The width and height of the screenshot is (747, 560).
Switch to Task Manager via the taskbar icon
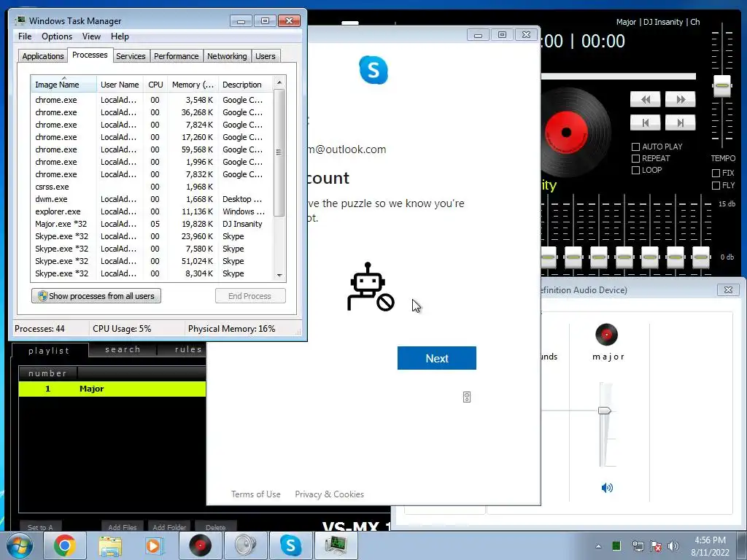point(336,545)
